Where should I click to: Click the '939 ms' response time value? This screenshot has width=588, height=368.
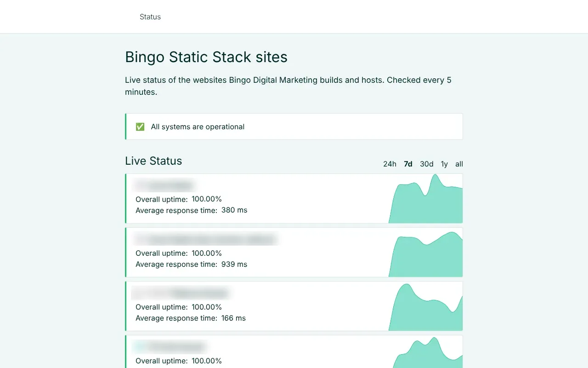click(x=234, y=264)
